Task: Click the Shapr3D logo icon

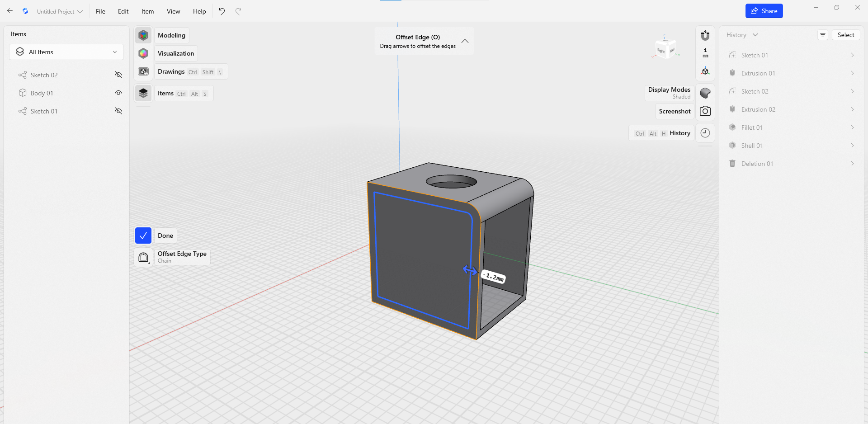Action: pyautogui.click(x=25, y=11)
